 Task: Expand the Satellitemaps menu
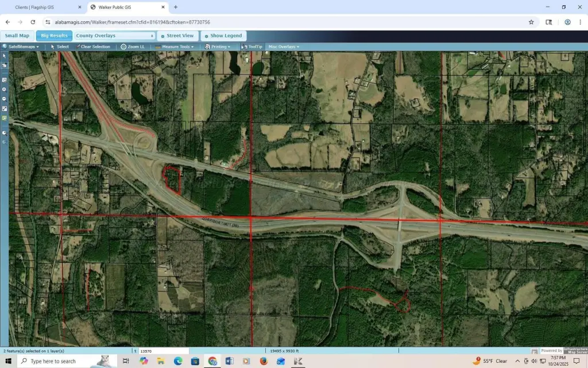click(21, 47)
